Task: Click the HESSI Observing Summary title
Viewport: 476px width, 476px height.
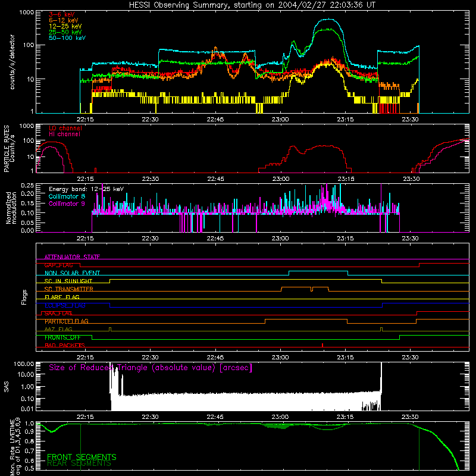Action: (x=252, y=5)
